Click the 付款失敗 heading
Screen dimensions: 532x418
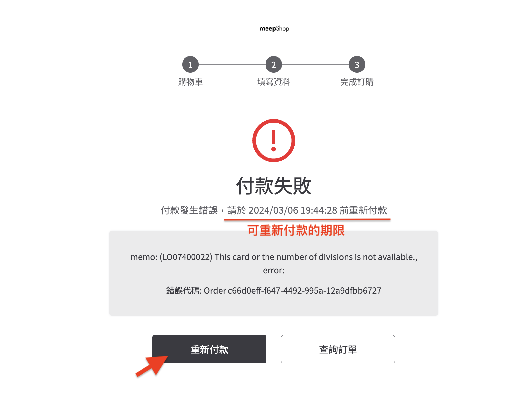[x=274, y=186]
